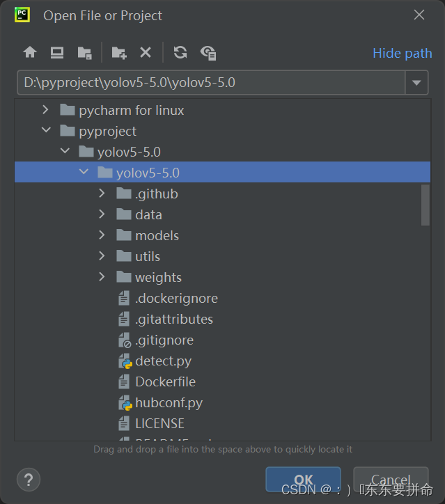Select the data folder name
This screenshot has width=445, height=504.
pyautogui.click(x=148, y=214)
